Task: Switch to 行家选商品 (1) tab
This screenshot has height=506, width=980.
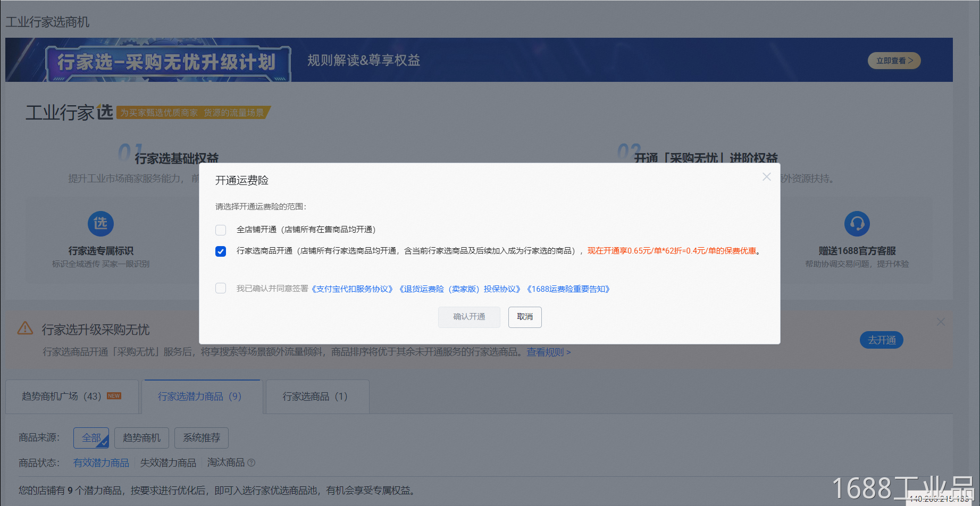Action: [315, 397]
